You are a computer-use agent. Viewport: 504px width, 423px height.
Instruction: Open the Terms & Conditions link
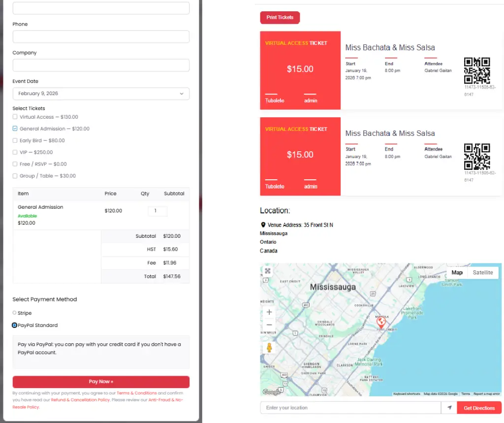137,393
